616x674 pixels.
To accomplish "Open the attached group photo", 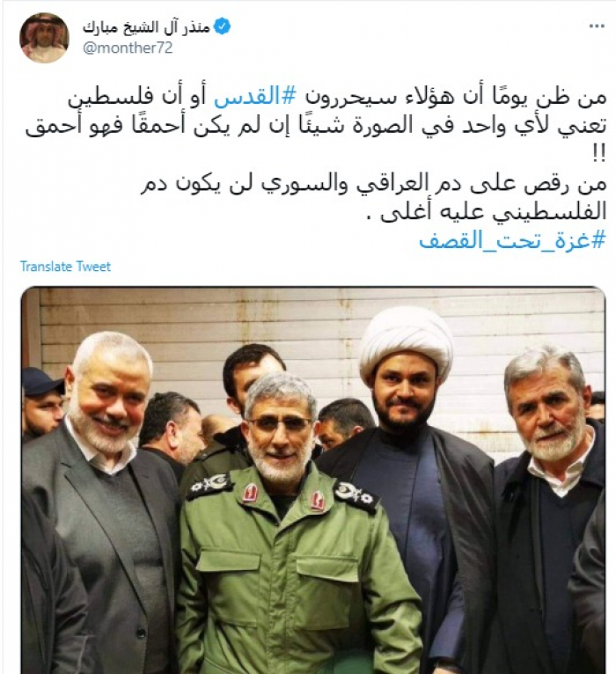I will pyautogui.click(x=313, y=480).
